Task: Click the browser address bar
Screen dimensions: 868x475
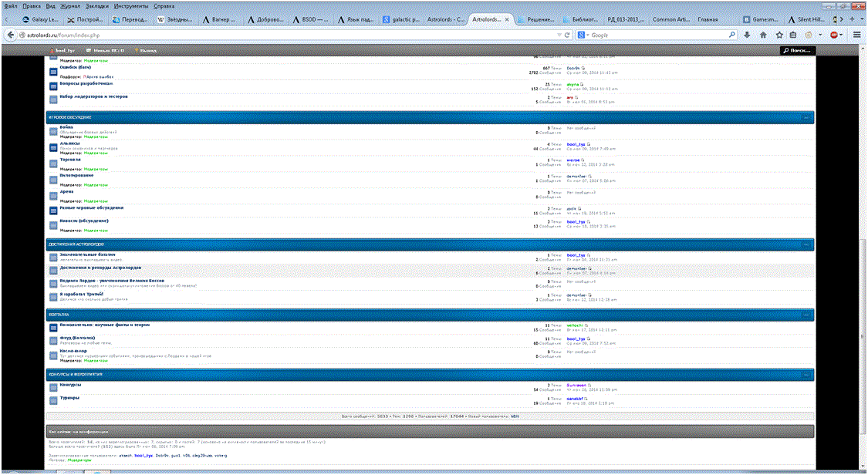Action: [285, 35]
